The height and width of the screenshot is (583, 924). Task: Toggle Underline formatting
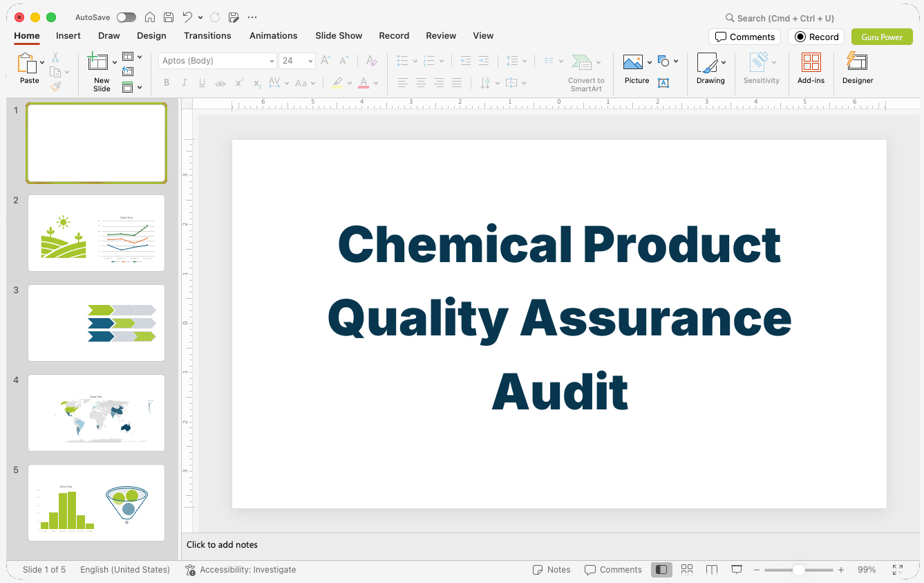[x=202, y=83]
